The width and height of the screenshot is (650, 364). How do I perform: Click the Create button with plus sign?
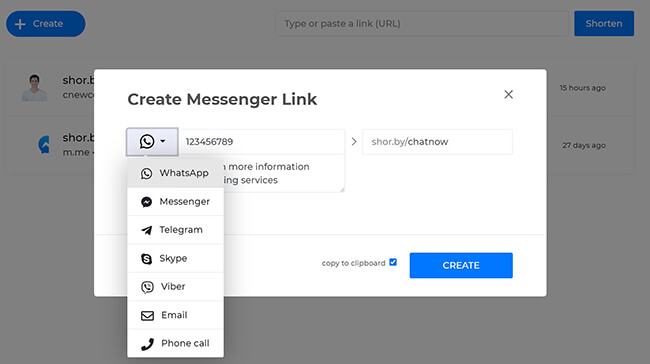pyautogui.click(x=46, y=24)
